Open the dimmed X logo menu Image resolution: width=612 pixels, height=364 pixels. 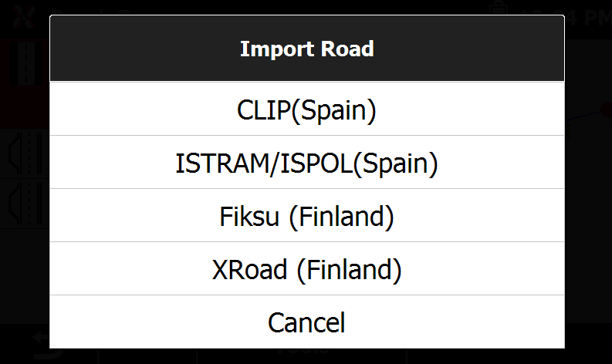23,18
